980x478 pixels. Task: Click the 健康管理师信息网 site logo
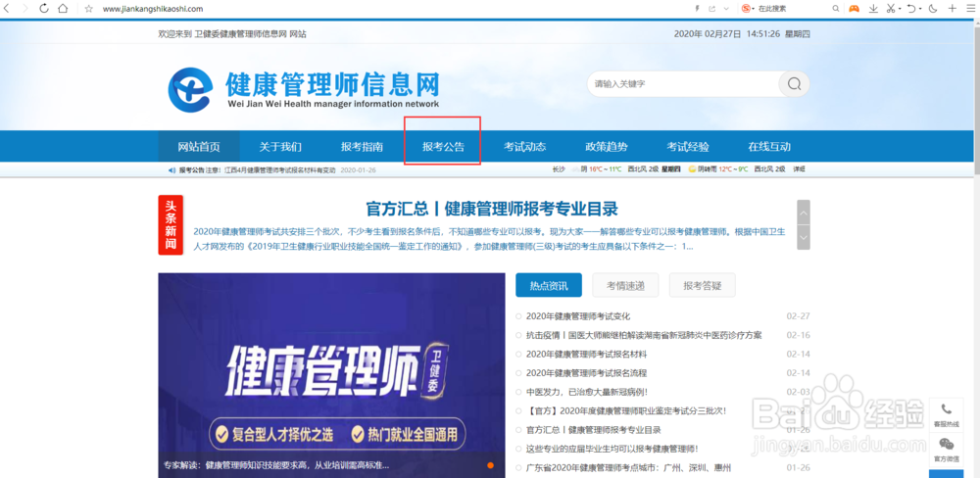304,89
